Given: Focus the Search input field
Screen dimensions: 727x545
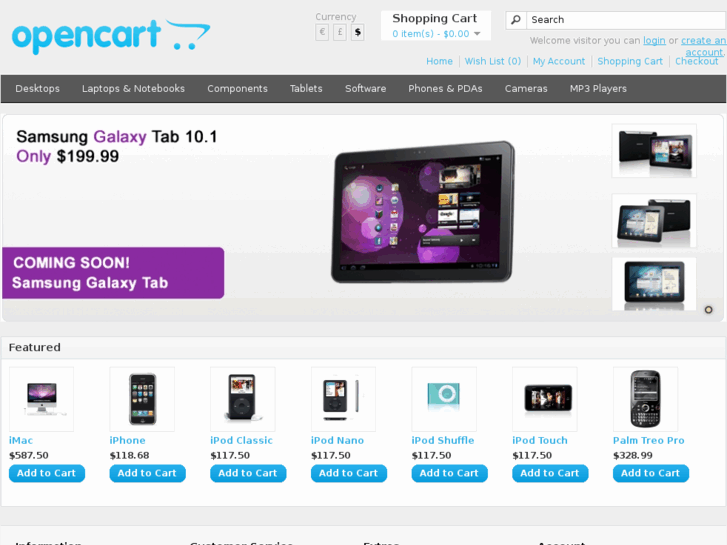Looking at the screenshot, I should (x=626, y=20).
